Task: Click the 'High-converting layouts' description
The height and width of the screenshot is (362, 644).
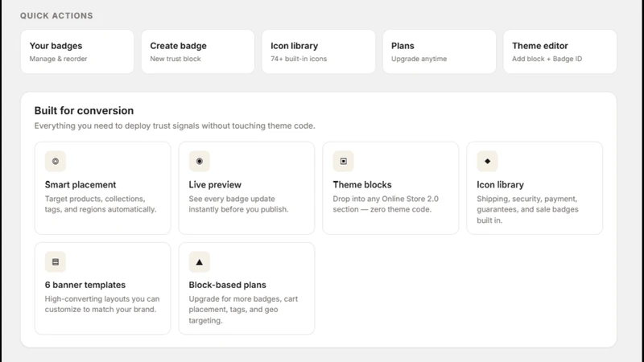Action: pyautogui.click(x=102, y=304)
